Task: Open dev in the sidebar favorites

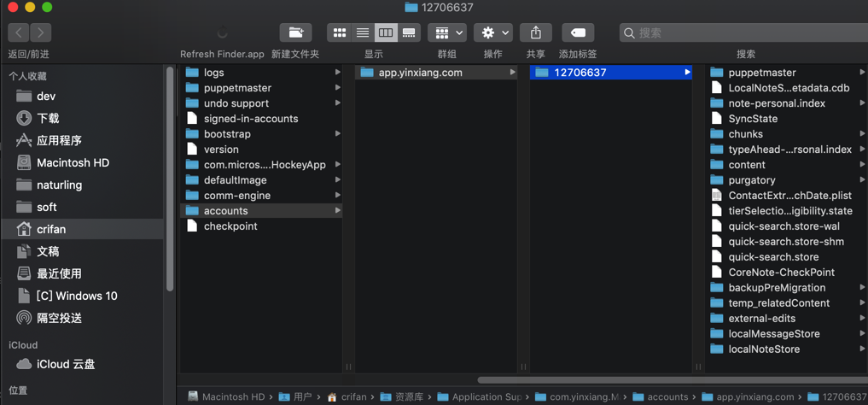Action: [83, 96]
